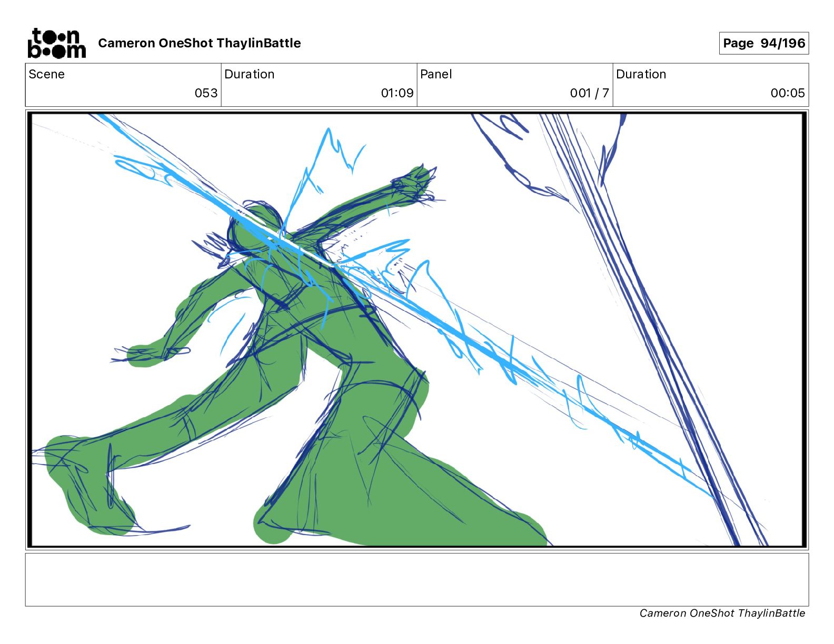Click the scene duration value 01:09
The height and width of the screenshot is (644, 834).
click(398, 93)
